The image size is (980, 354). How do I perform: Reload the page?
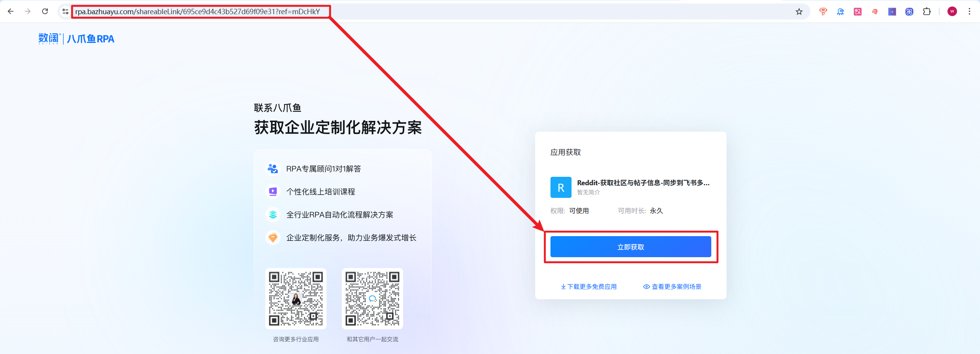pos(45,11)
